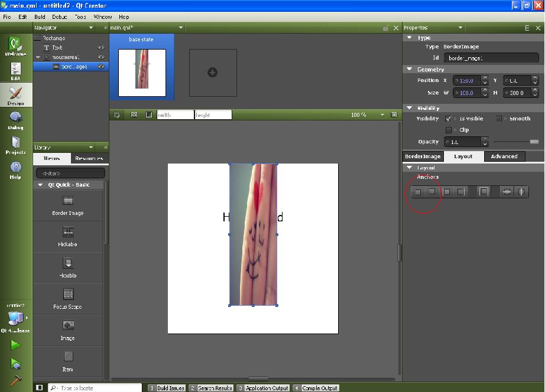Show the Search Results pane
545x392 pixels.
click(211, 388)
